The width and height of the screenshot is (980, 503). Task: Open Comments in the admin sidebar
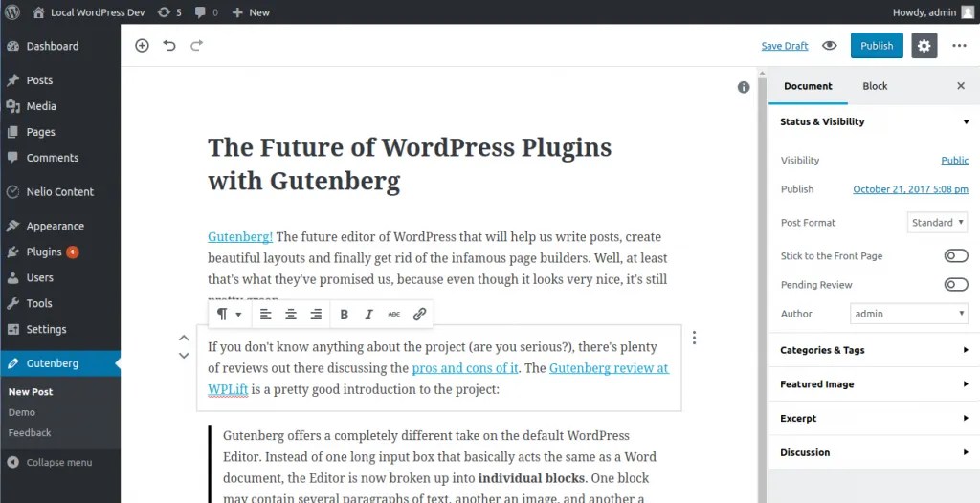point(60,158)
